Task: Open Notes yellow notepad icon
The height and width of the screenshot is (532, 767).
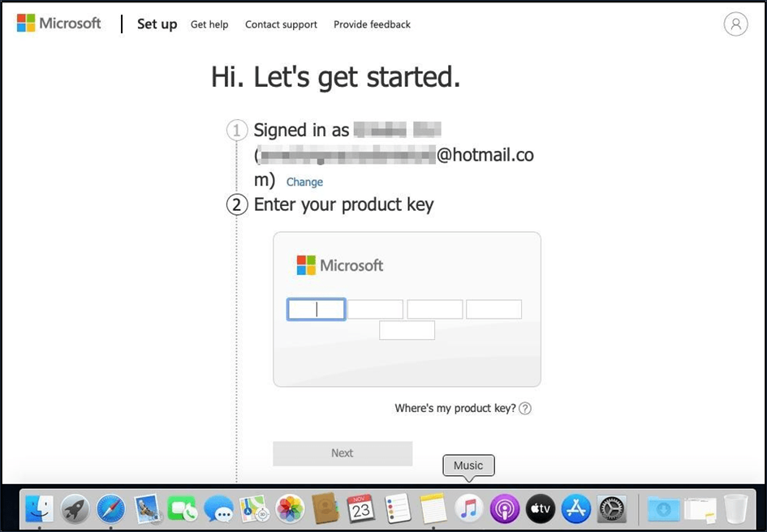Action: (x=433, y=509)
